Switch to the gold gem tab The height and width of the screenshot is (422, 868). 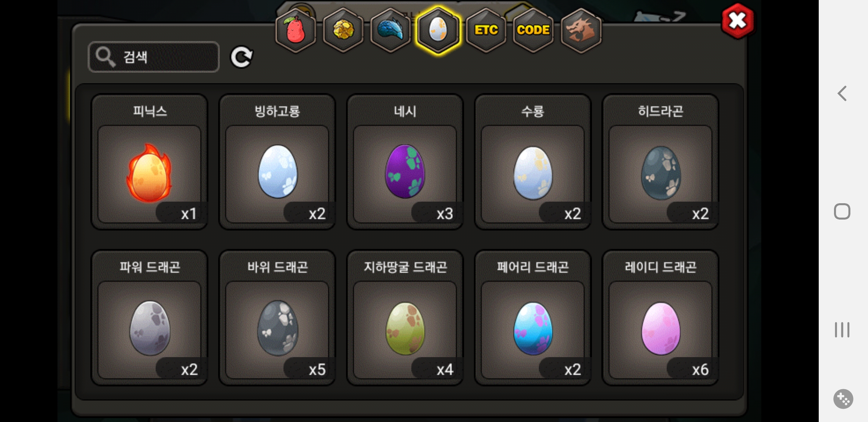[343, 30]
